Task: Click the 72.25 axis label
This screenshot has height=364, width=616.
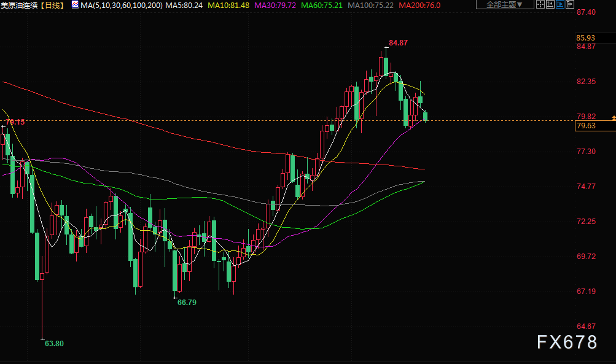Action: pyautogui.click(x=586, y=222)
